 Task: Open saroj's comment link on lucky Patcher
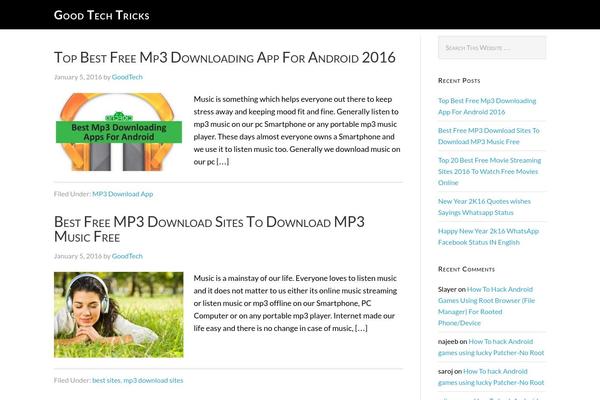491,377
